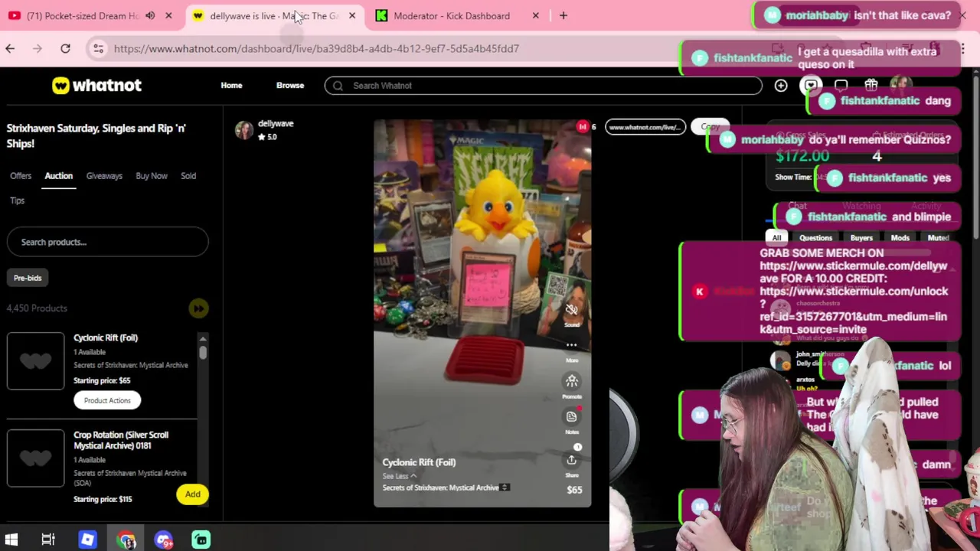Click the dellywave username
980x551 pixels.
point(276,123)
